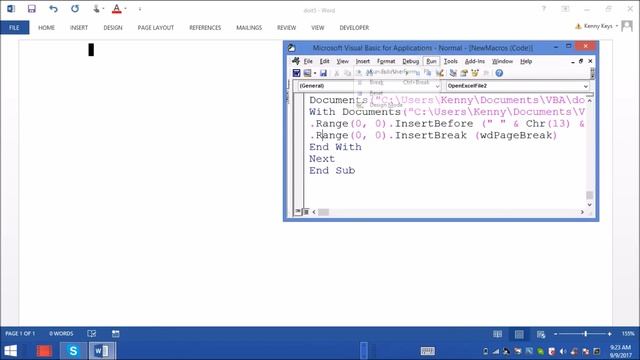Click the Insert UserForm icon in VBA toolbar

tap(307, 73)
